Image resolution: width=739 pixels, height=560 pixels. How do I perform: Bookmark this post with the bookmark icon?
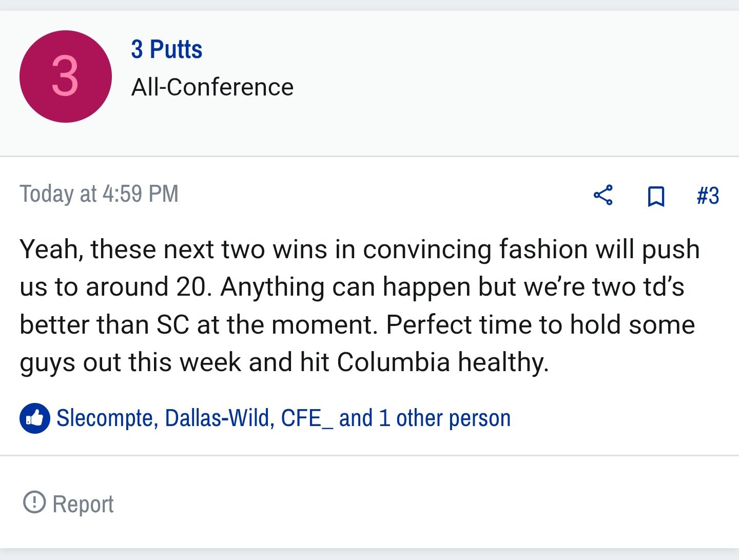(x=656, y=196)
